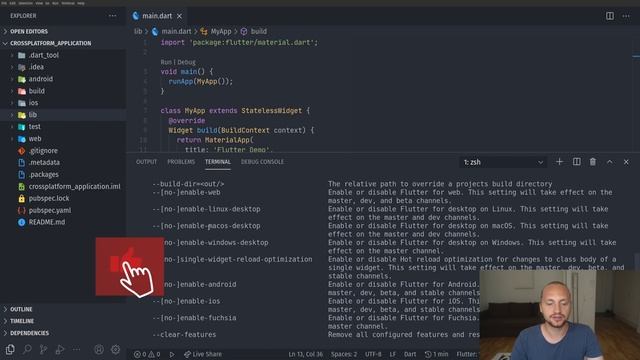Expand the test folder

click(x=63, y=127)
